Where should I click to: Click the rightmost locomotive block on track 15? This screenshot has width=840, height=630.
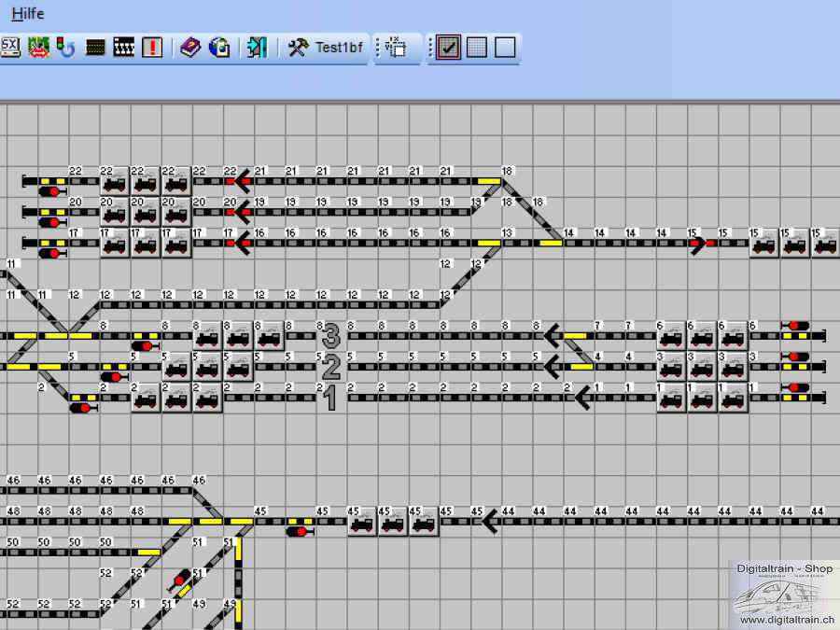(x=825, y=244)
